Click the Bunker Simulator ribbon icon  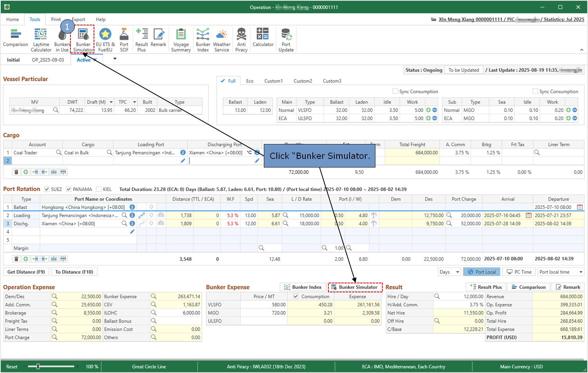(x=83, y=40)
